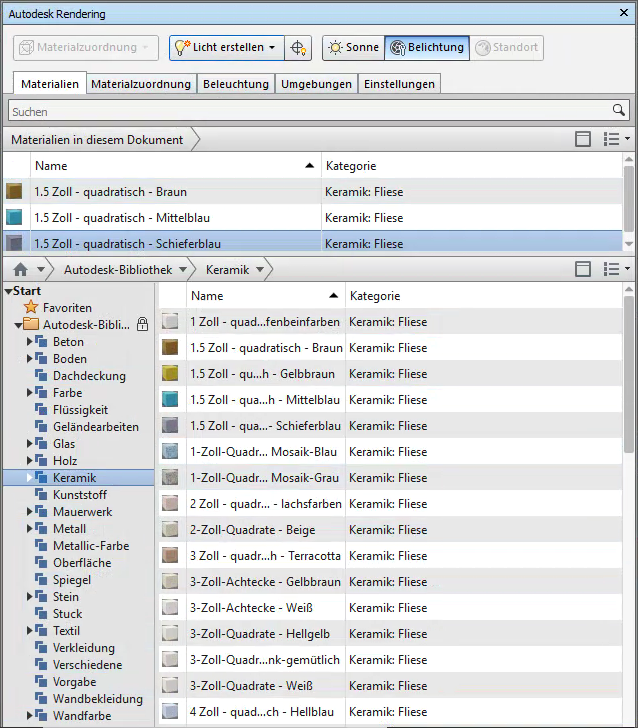
Task: Expand the Mauerwerk category
Action: [x=30, y=512]
